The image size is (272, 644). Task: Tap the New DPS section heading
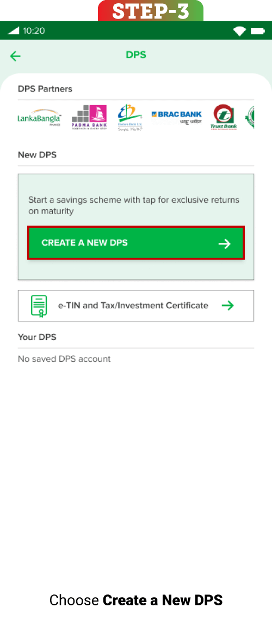pos(38,155)
